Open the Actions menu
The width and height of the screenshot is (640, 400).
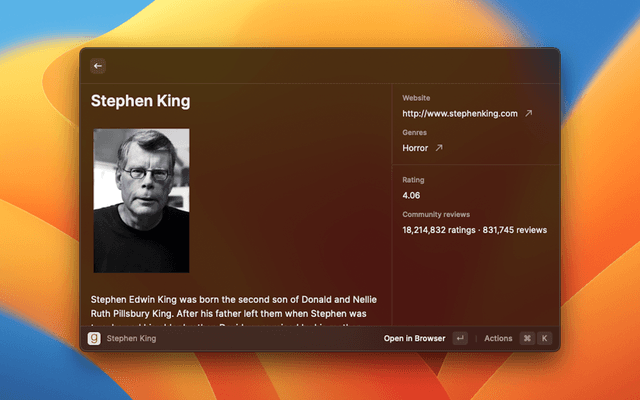[498, 339]
